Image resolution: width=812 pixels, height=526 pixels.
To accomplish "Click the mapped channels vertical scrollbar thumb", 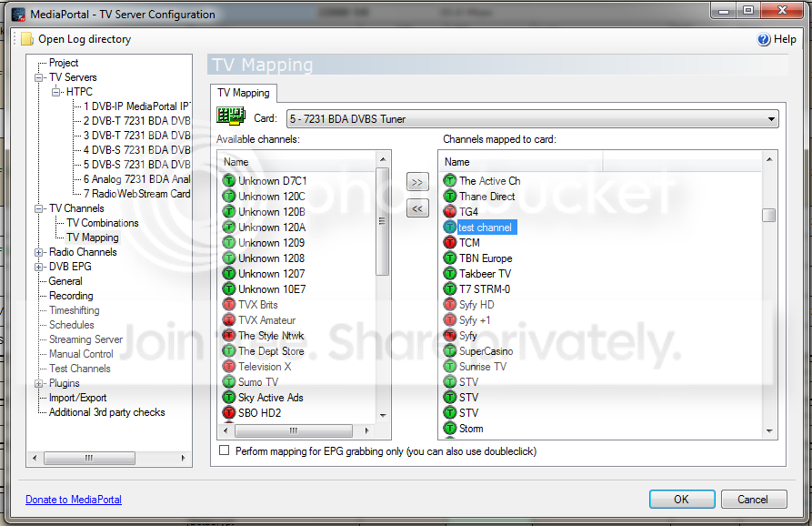I will coord(769,215).
